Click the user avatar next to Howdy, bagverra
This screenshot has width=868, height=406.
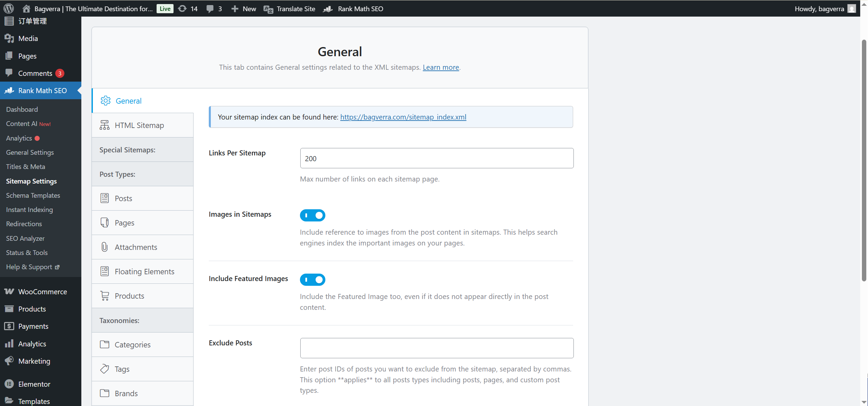tap(852, 8)
